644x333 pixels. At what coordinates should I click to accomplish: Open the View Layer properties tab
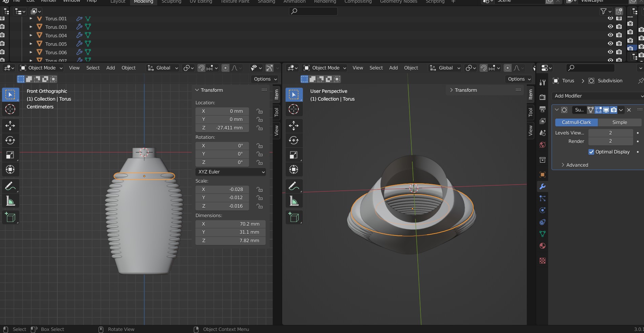tap(542, 121)
